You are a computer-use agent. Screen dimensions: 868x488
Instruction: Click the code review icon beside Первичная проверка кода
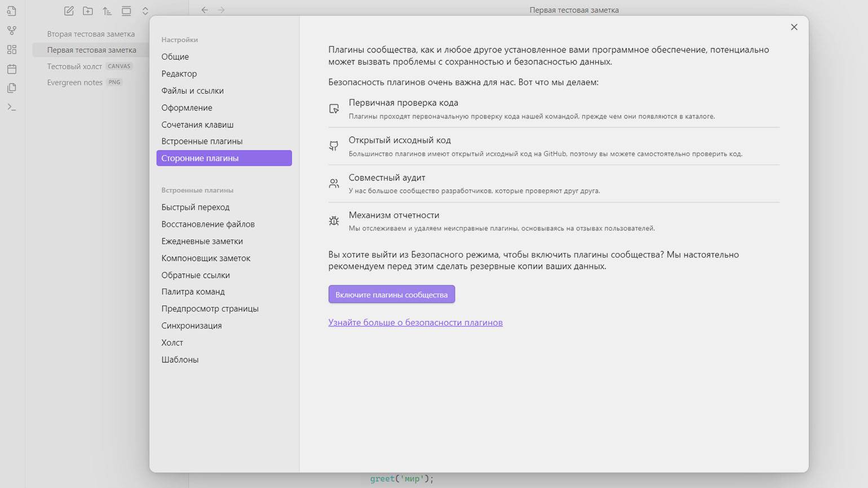pyautogui.click(x=334, y=109)
